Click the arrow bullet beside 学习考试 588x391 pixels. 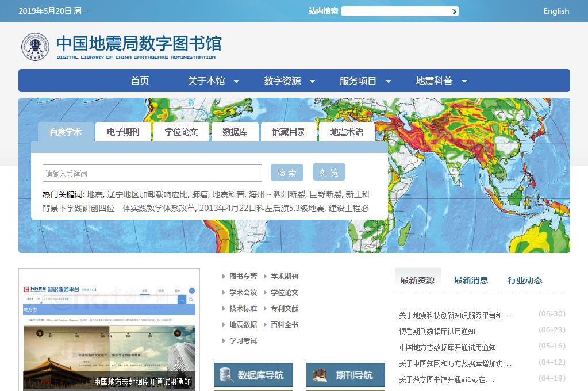[x=224, y=341]
